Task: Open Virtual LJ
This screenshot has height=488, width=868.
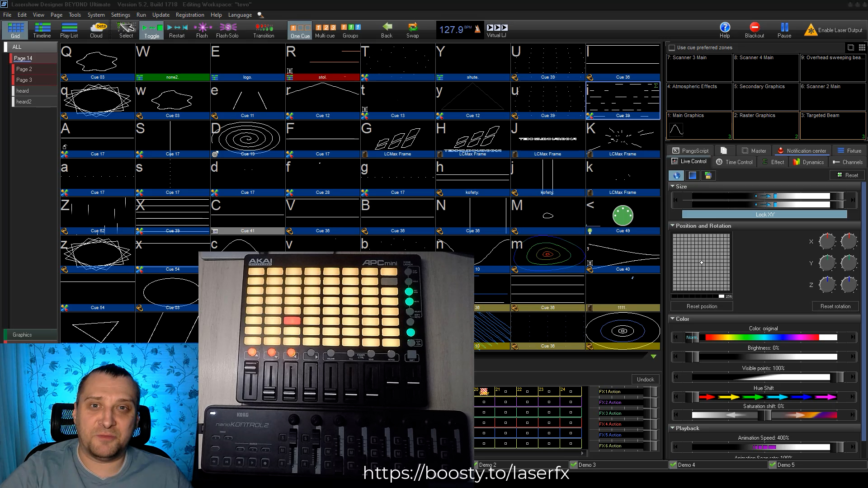Action: [x=497, y=30]
